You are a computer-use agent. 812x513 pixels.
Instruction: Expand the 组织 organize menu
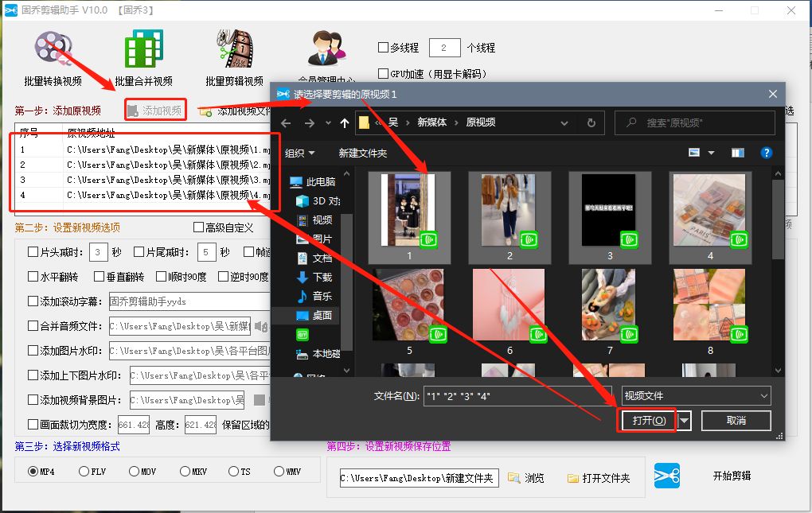point(299,154)
